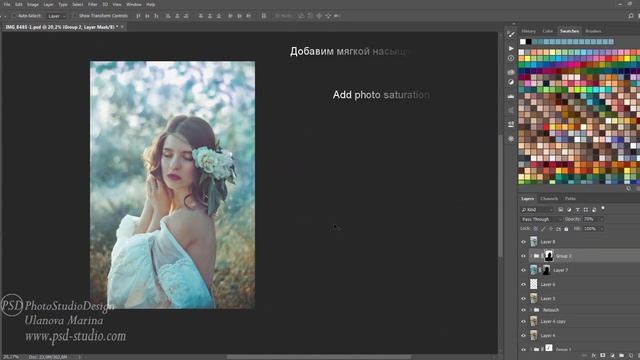Viewport: 640px width, 360px height.
Task: Open the Auto-Select Layer dropdown
Action: point(57,16)
